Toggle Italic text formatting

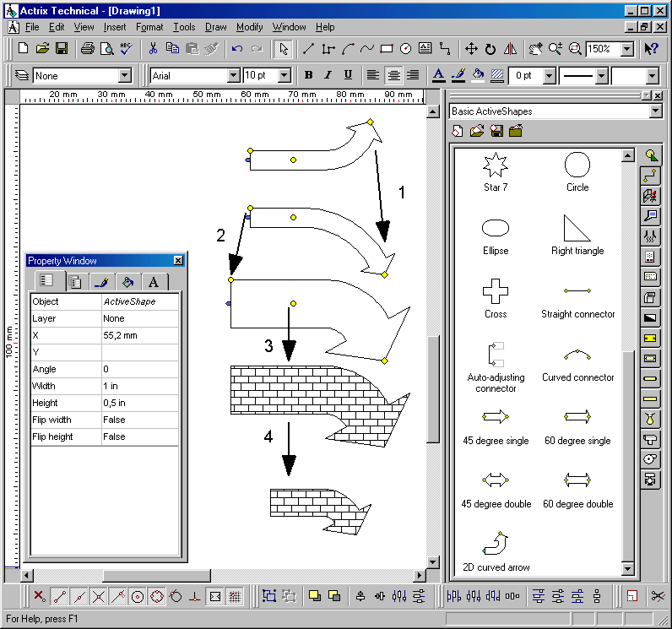coord(328,76)
